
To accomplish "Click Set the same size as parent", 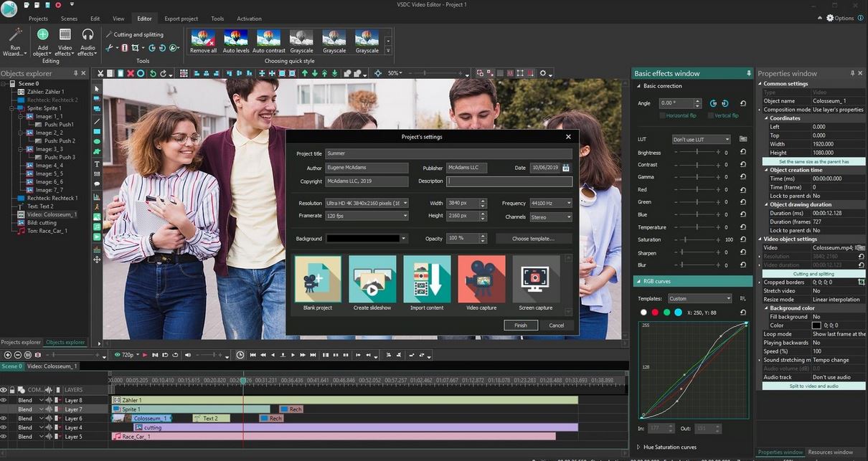I will pyautogui.click(x=814, y=161).
